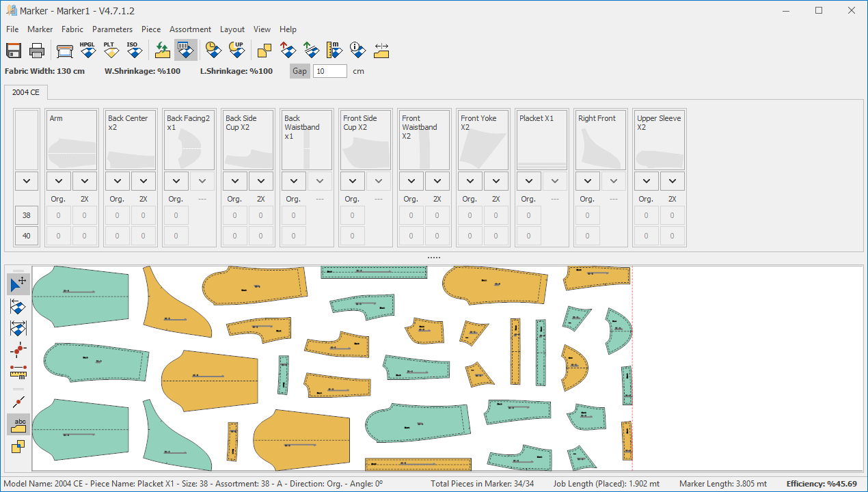Click the Gap button

point(299,71)
